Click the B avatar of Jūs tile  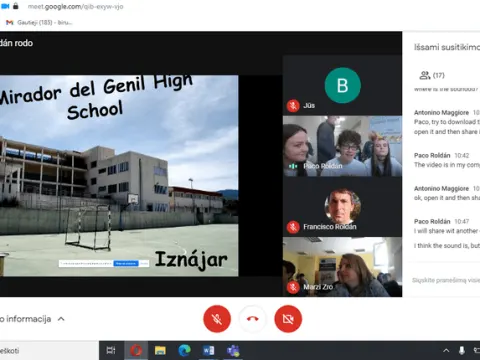coord(343,85)
